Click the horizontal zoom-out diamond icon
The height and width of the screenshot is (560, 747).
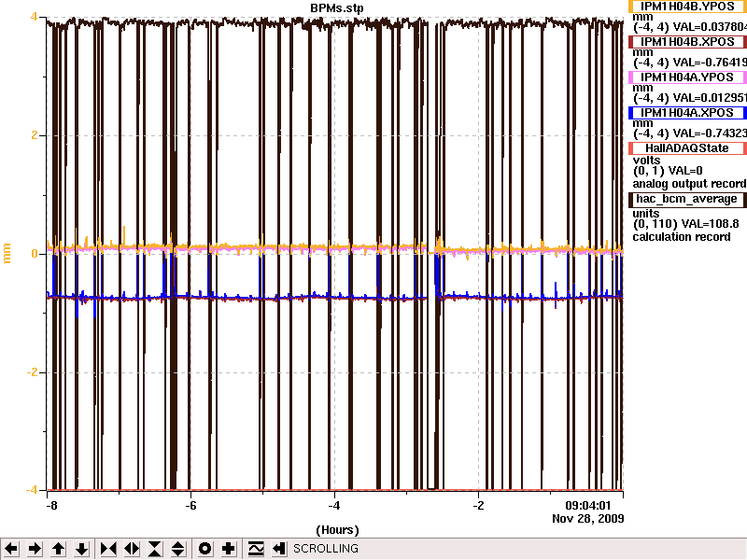pos(132,549)
